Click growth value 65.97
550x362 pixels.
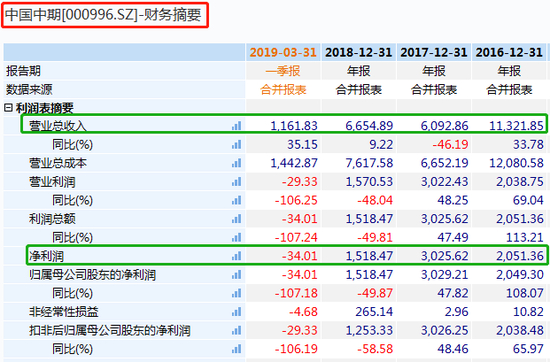coord(528,349)
